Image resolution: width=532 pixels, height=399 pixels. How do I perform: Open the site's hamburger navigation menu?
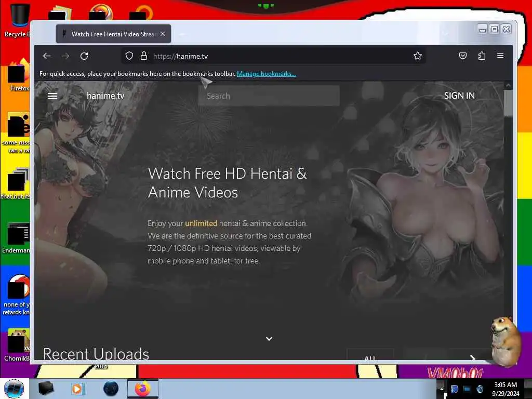(52, 96)
